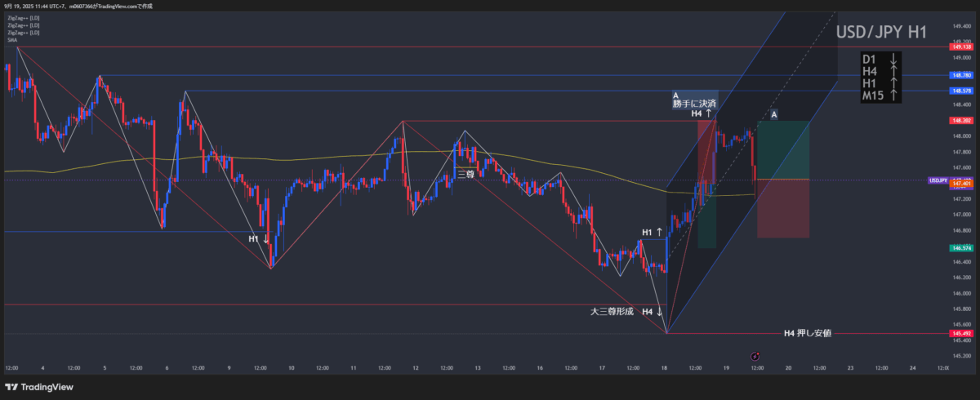This screenshot has width=980, height=400.
Task: Select the SMA indicator legend
Action: tap(12, 39)
